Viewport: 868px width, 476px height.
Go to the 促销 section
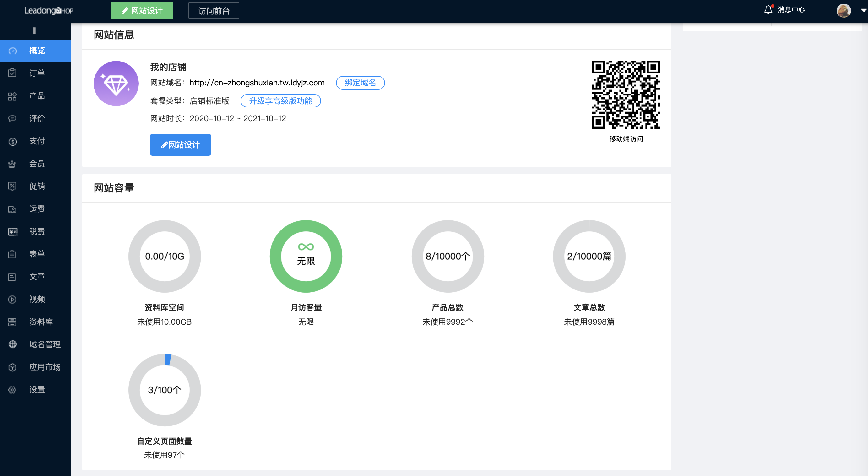tap(37, 186)
